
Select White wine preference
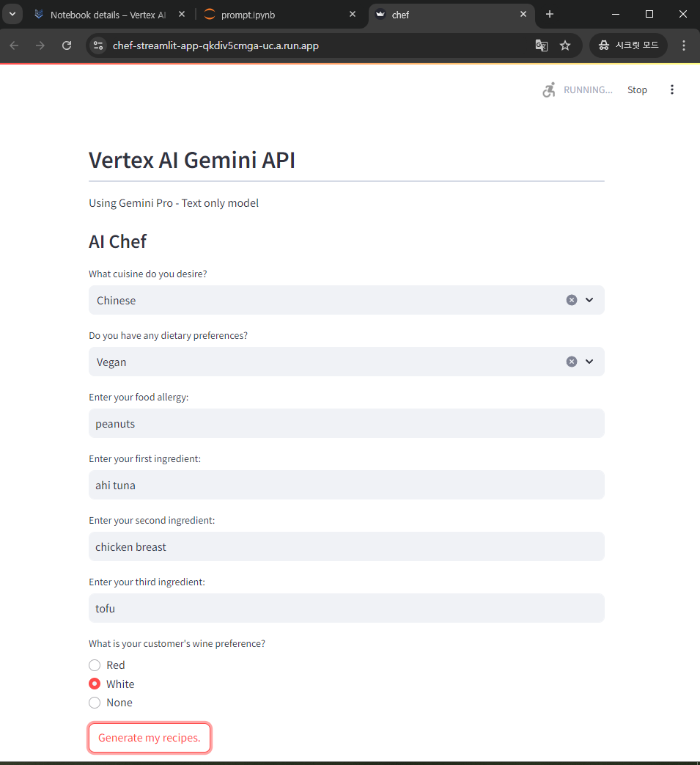pos(95,684)
